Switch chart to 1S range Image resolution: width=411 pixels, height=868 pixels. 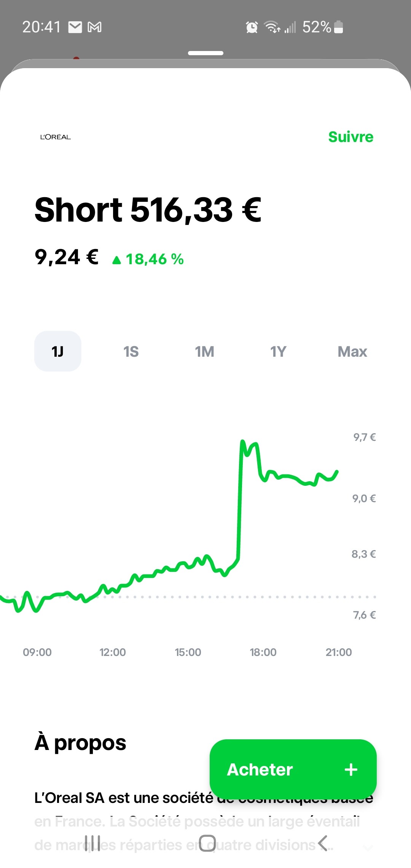click(131, 352)
